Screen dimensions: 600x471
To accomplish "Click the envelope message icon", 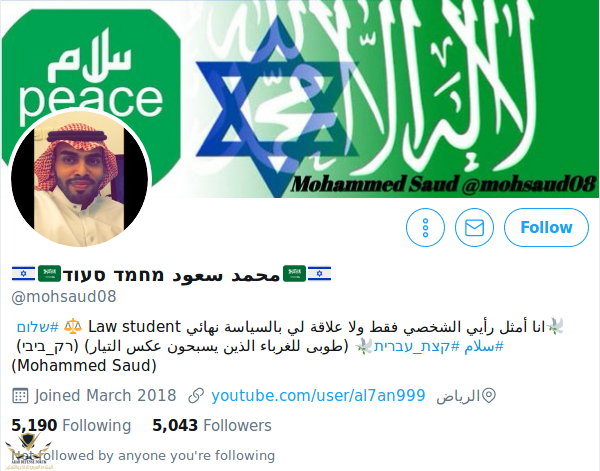I will coord(474,227).
